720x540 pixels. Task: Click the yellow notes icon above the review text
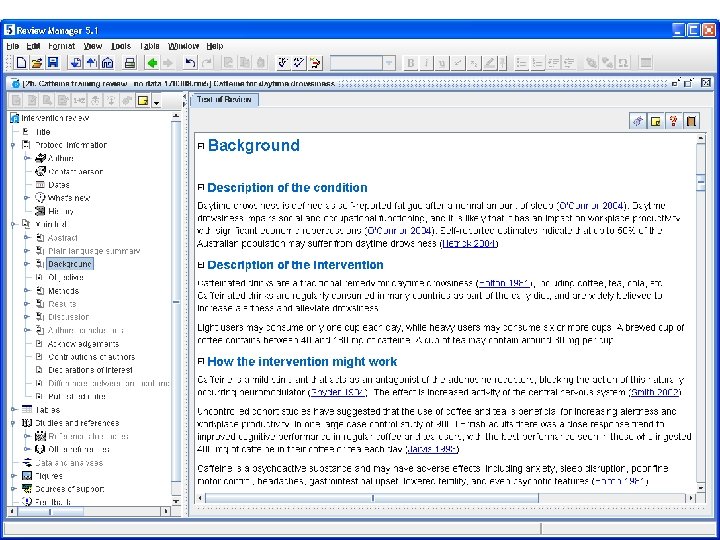click(x=656, y=121)
